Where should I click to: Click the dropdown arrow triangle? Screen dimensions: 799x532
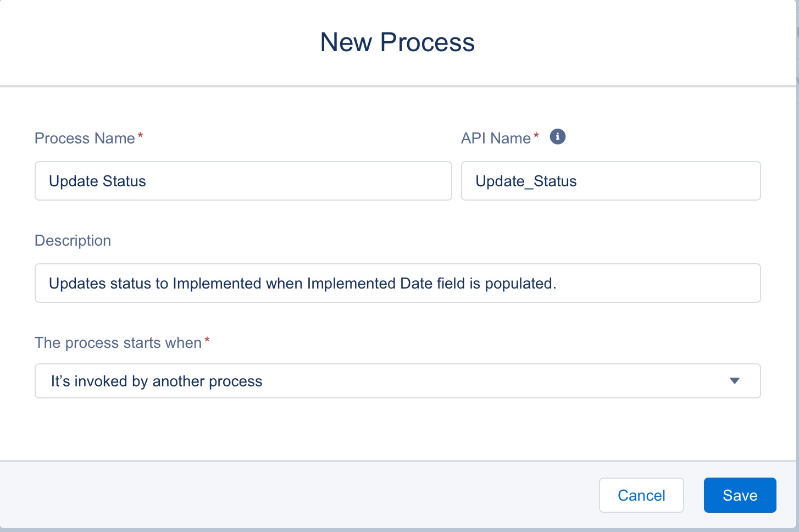(734, 381)
